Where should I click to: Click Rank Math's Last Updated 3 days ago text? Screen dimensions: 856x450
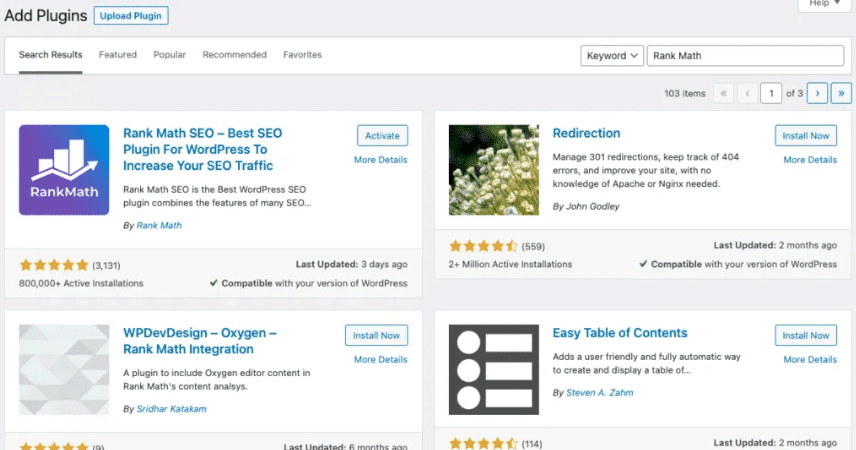(352, 264)
